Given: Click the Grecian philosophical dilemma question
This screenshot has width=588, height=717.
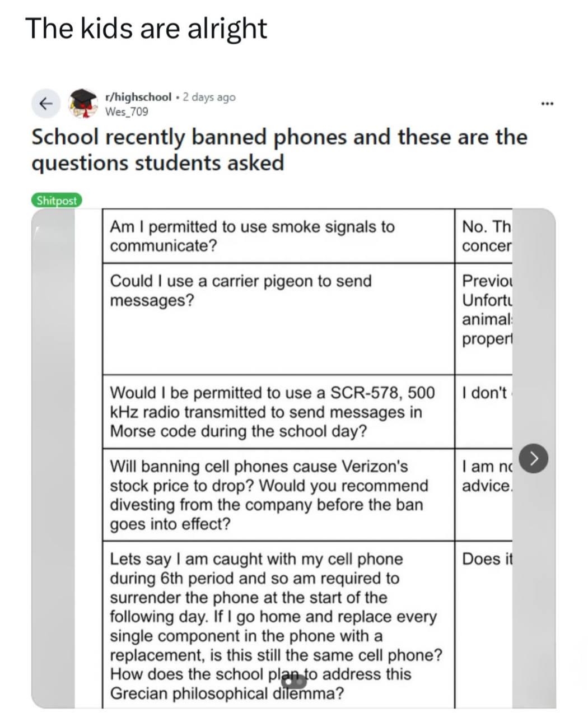Looking at the screenshot, I should (x=278, y=626).
